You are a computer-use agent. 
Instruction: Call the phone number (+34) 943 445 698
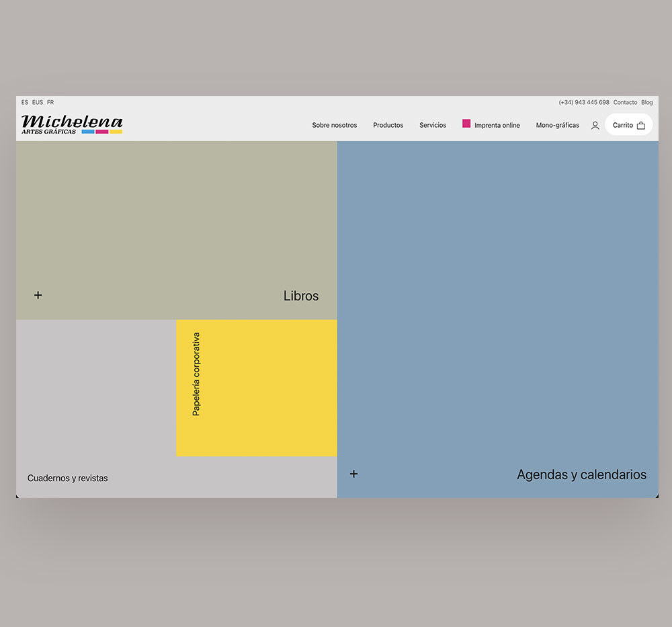pyautogui.click(x=583, y=103)
